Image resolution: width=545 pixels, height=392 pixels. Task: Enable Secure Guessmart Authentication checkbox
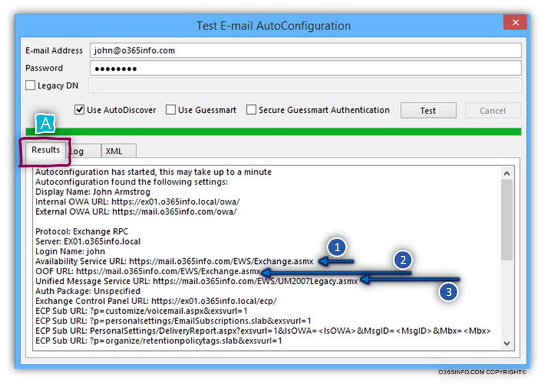click(x=251, y=110)
